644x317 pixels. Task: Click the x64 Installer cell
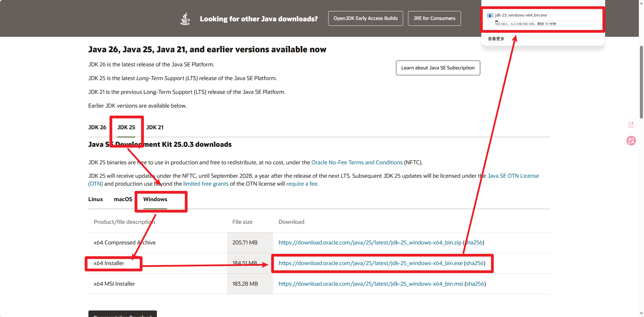point(109,263)
